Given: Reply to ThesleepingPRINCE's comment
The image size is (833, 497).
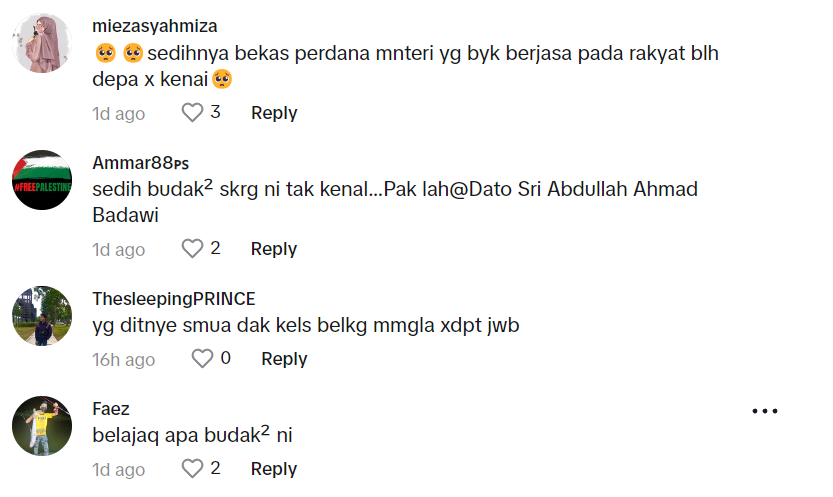Looking at the screenshot, I should [284, 359].
